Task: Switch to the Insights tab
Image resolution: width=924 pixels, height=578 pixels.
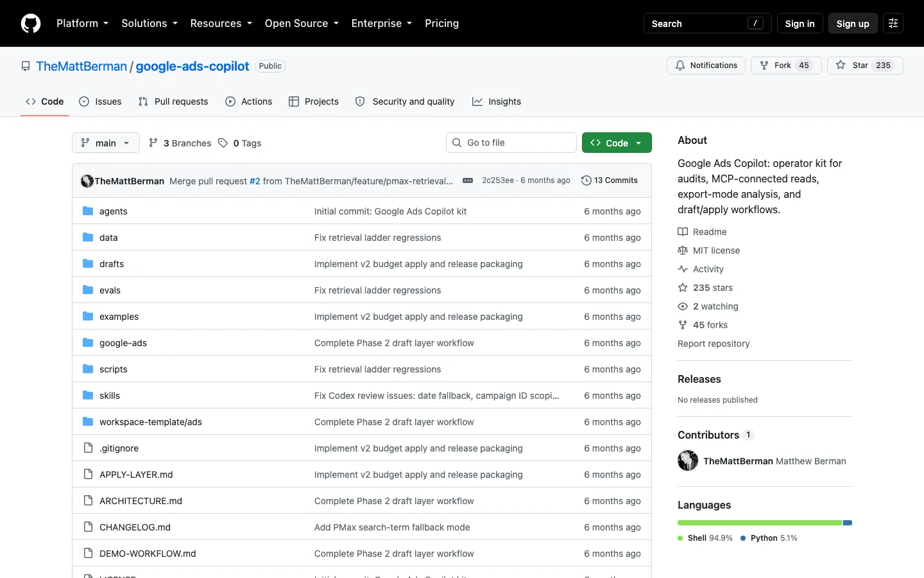Action: [497, 101]
